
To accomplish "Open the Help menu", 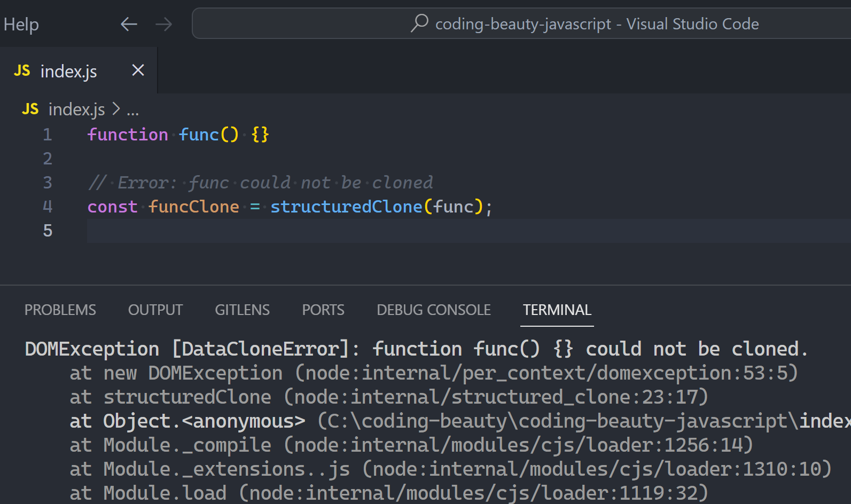I will click(21, 25).
